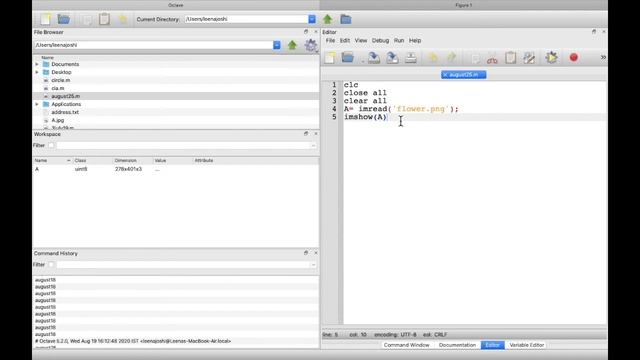Toggle breakpoint with the red circle icon
This screenshot has width=640, height=360.
(x=573, y=58)
